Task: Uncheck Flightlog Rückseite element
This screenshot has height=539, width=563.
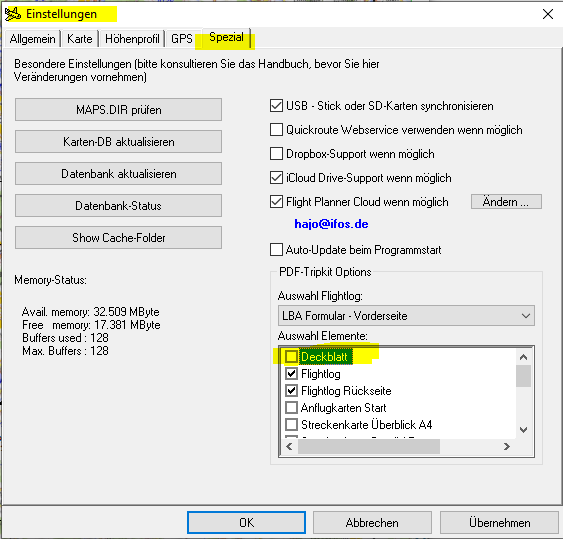Action: [x=291, y=391]
